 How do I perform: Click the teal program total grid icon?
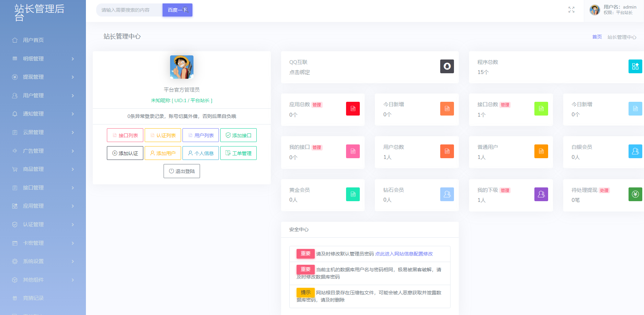tap(635, 66)
